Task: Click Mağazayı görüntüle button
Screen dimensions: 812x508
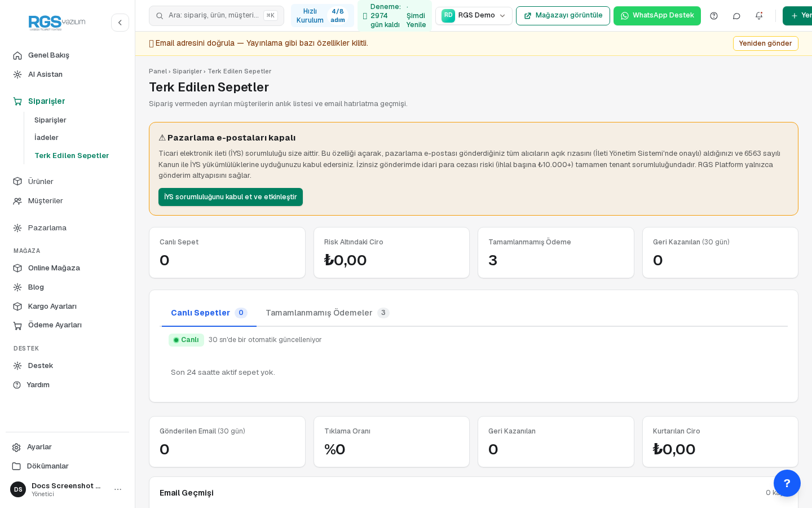Action: (x=563, y=16)
